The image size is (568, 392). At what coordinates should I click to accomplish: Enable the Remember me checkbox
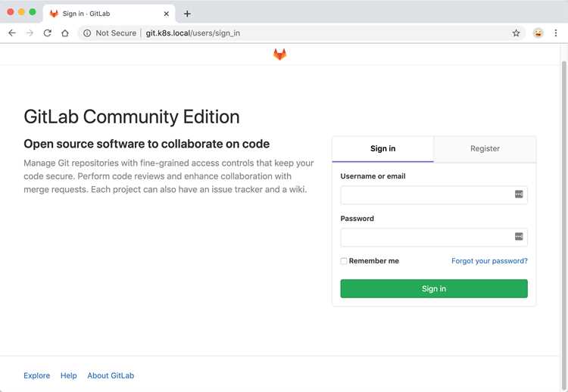343,261
